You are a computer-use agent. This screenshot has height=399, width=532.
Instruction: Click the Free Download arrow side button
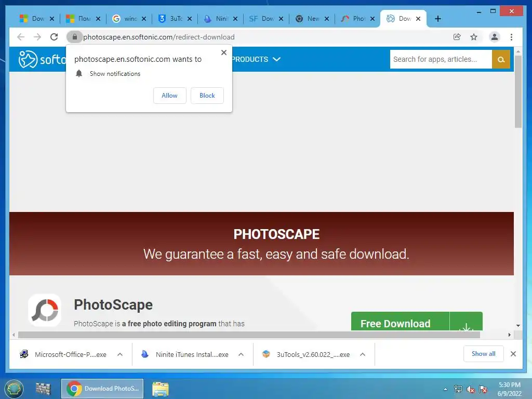tap(466, 322)
